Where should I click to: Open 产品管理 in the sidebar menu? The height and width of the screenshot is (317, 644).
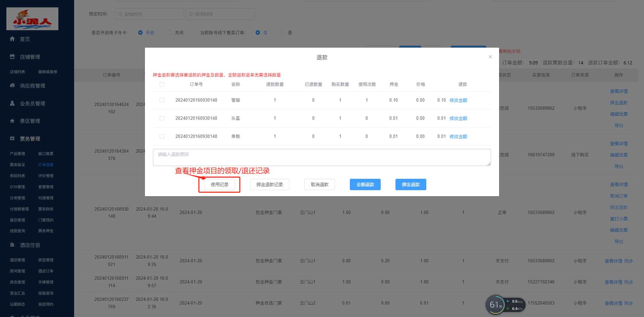pyautogui.click(x=17, y=154)
